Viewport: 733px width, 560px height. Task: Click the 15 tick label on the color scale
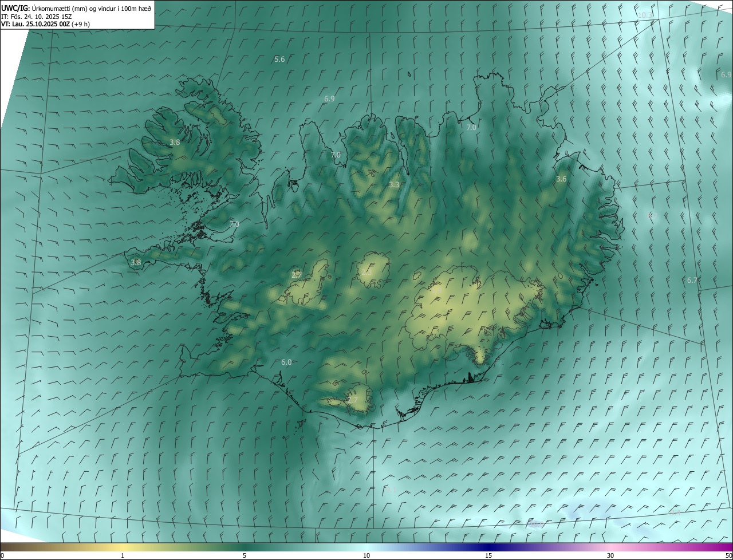[x=488, y=555]
